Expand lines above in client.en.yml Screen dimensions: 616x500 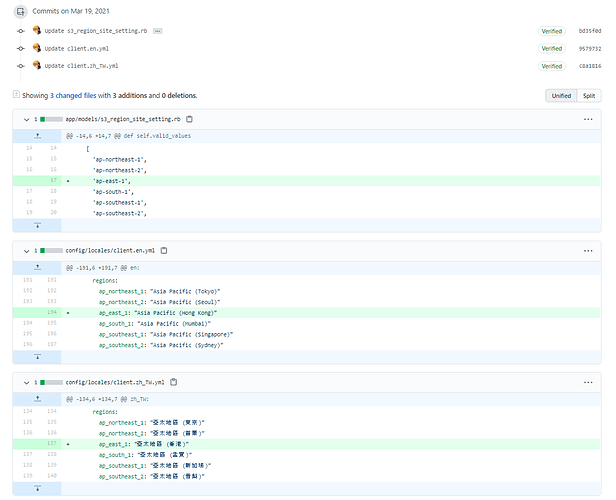[37, 267]
